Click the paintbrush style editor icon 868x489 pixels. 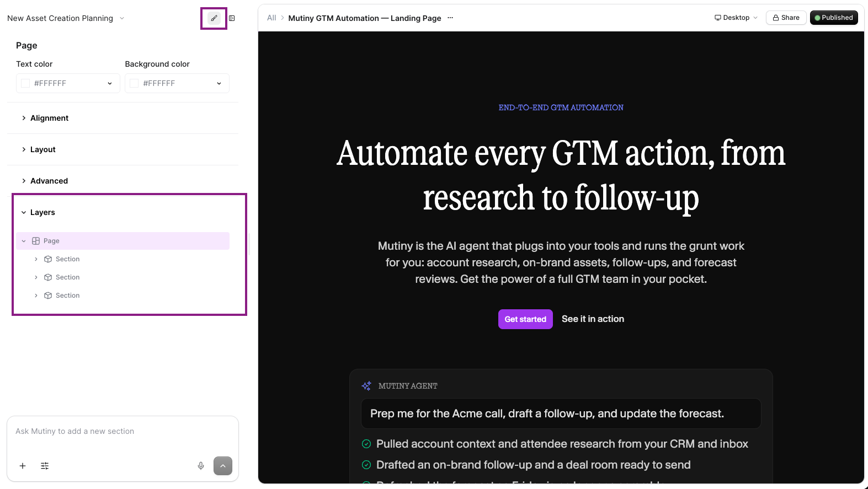[214, 18]
